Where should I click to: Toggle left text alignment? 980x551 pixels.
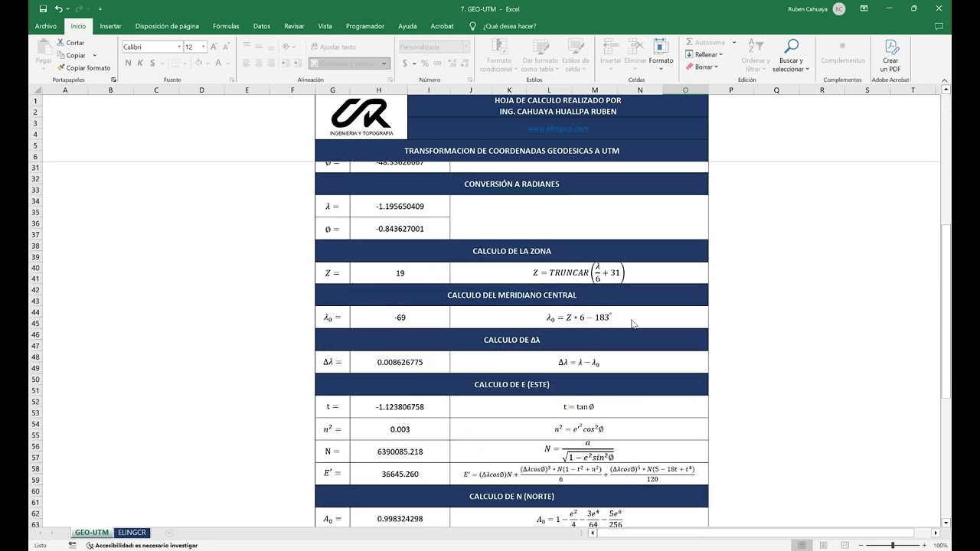tap(247, 64)
